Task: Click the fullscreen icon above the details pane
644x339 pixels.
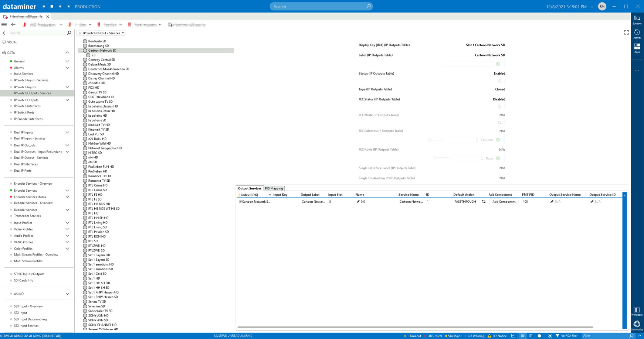Action: pyautogui.click(x=626, y=32)
